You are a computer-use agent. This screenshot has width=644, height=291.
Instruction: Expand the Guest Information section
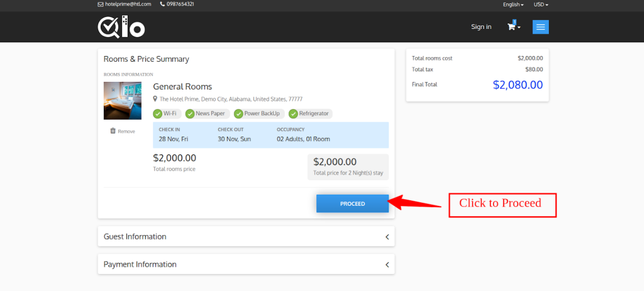click(x=246, y=237)
